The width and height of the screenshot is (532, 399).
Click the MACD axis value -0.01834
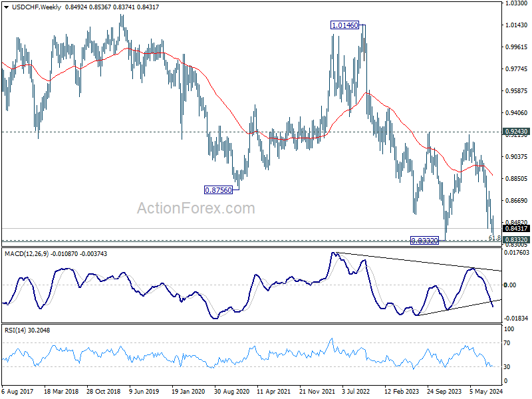[516, 318]
